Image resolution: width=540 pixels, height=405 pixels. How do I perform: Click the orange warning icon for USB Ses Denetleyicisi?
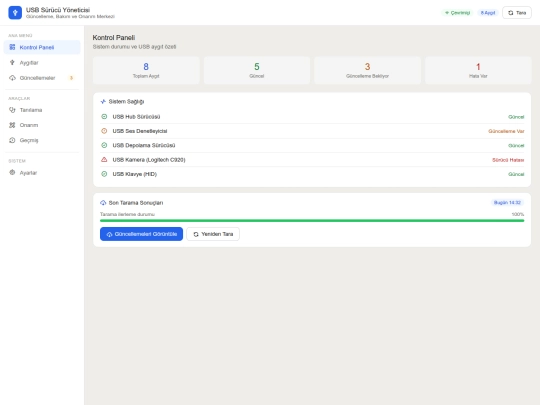click(x=104, y=131)
